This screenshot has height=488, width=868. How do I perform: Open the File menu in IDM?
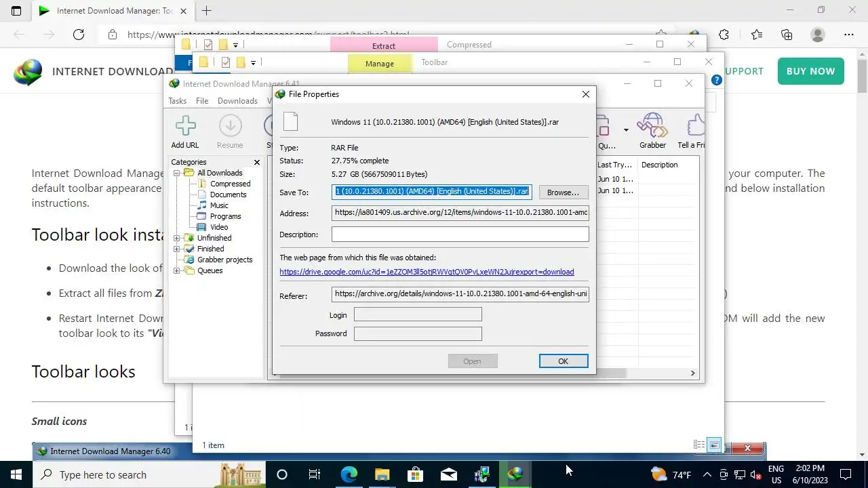coord(202,100)
